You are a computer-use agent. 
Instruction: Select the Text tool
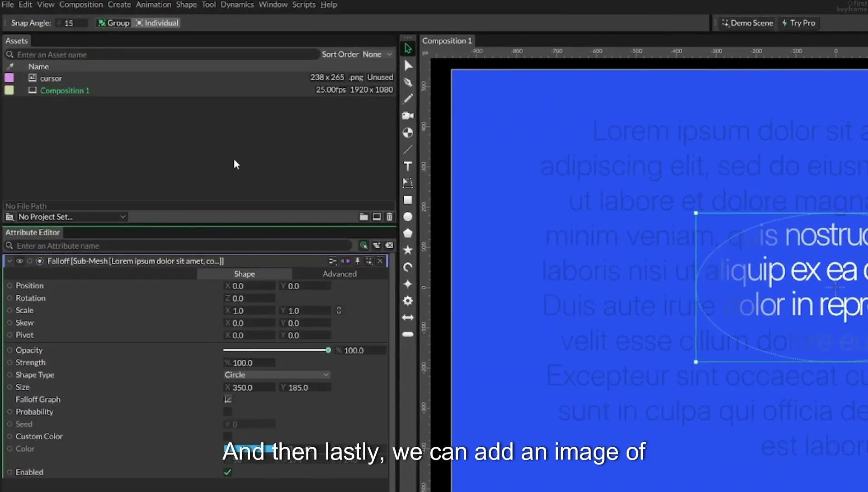click(408, 166)
